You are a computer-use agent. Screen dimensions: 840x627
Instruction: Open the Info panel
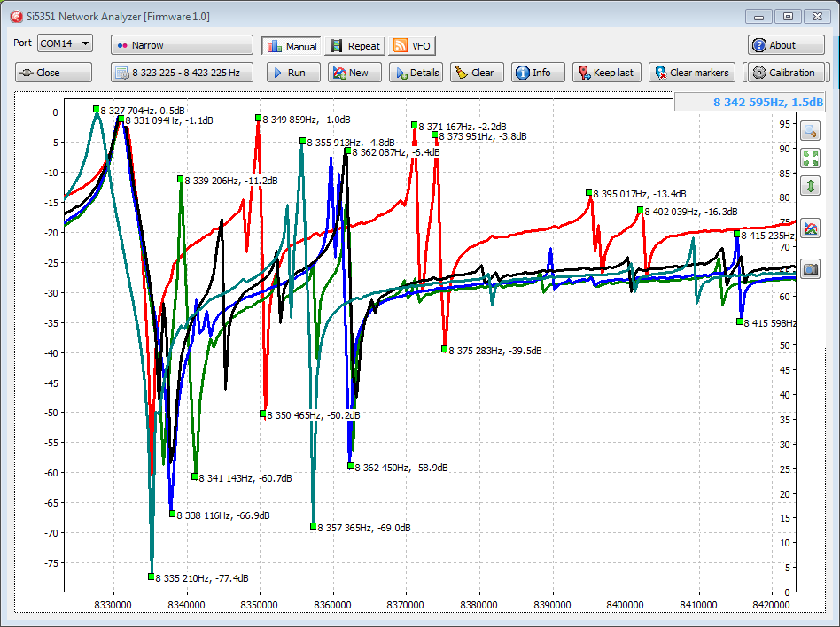(x=533, y=73)
